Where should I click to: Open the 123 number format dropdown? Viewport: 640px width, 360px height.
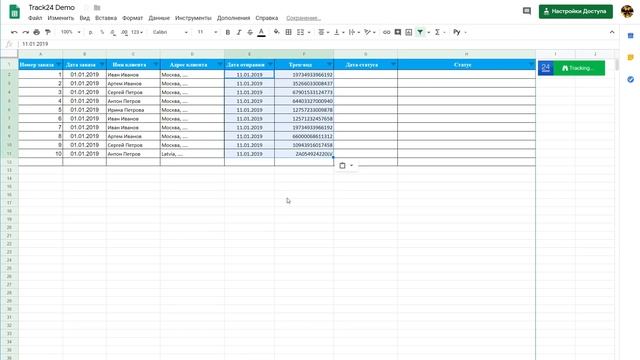[137, 32]
